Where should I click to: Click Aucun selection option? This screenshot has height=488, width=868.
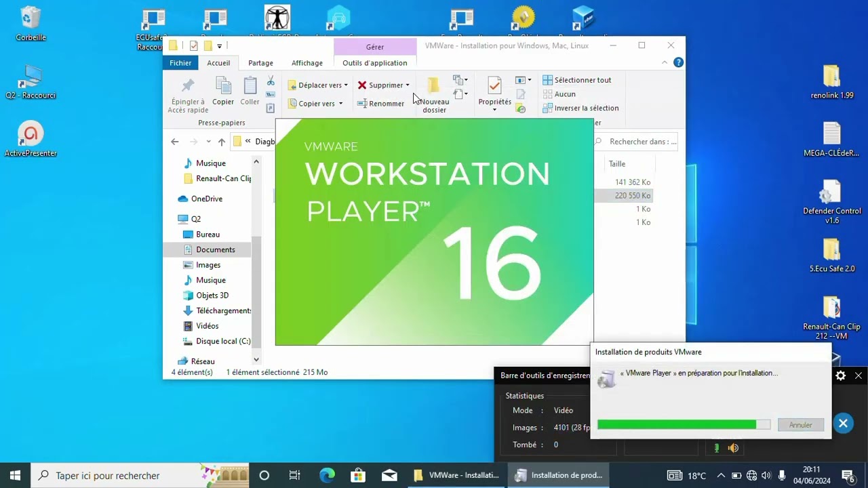[559, 94]
